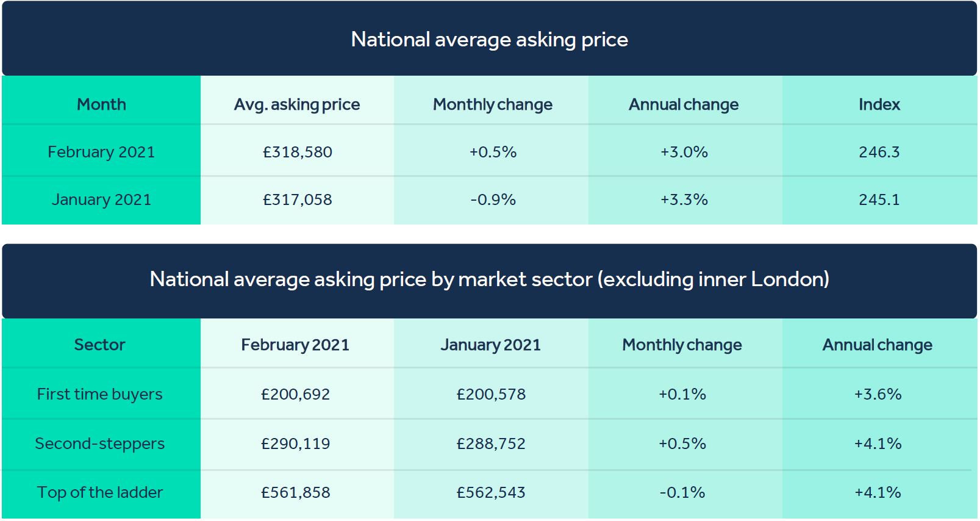Click the £288,752 January price cell
Image resolution: width=980 pixels, height=521 pixels.
pos(491,444)
